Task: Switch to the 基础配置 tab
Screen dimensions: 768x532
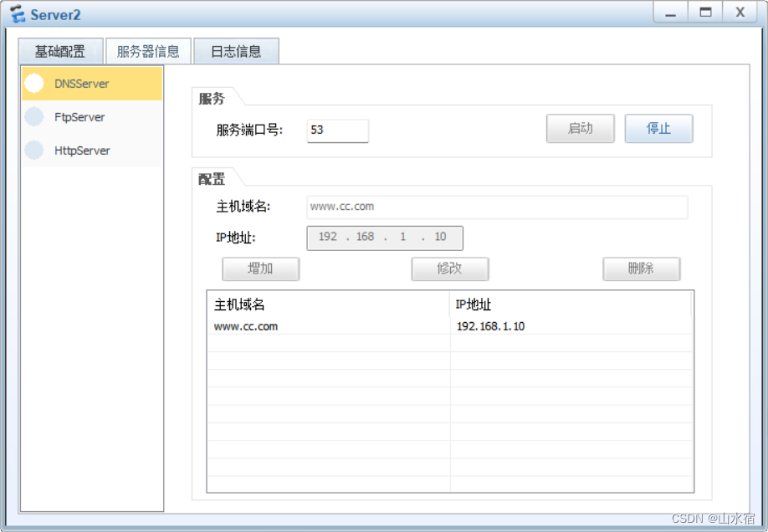Action: click(x=60, y=51)
